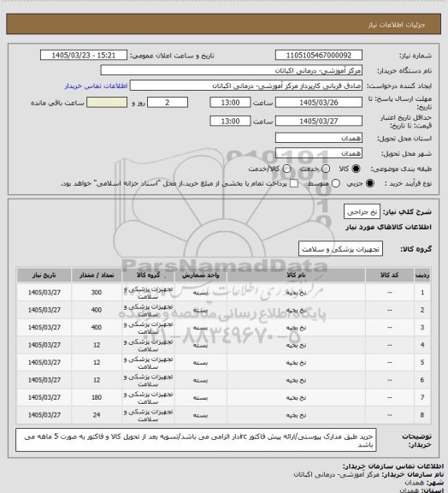
Task: Click the اطلاعات تماس سازمان خریدار heading
Action: pyautogui.click(x=392, y=466)
